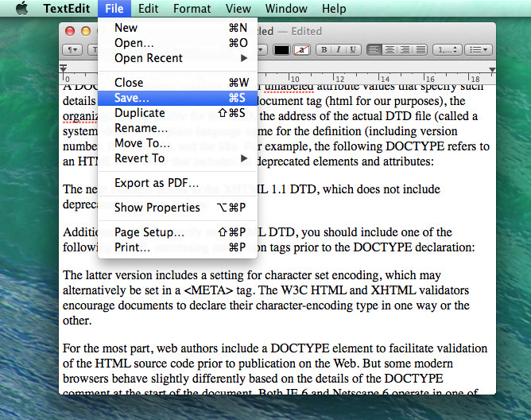Image resolution: width=531 pixels, height=420 pixels.
Task: Choose Open… from the File menu
Action: point(177,43)
